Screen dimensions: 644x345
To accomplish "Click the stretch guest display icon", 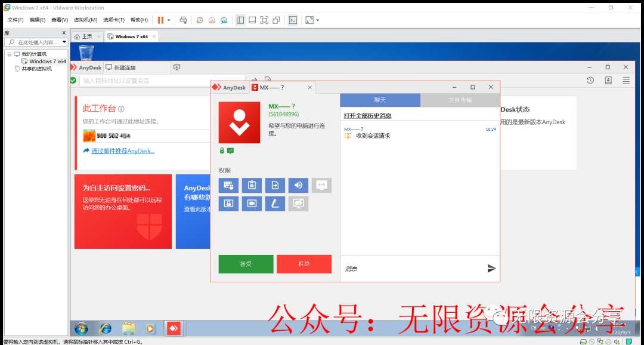I will click(309, 20).
